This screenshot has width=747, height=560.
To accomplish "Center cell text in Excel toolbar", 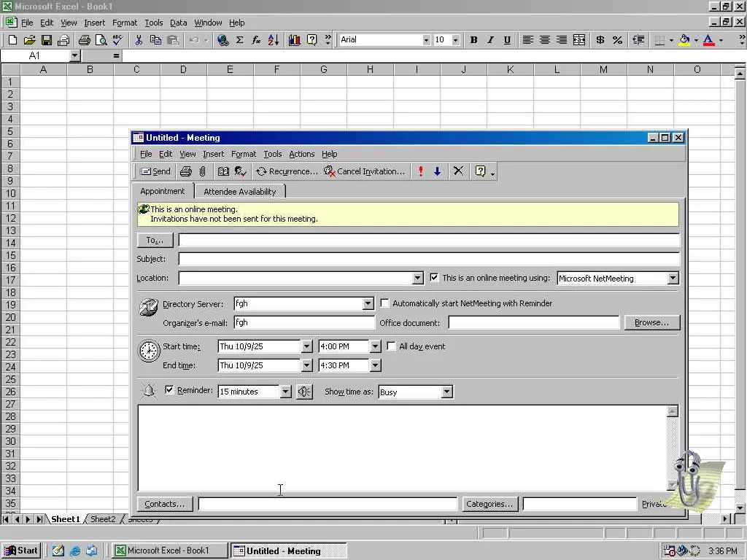I will tap(544, 40).
